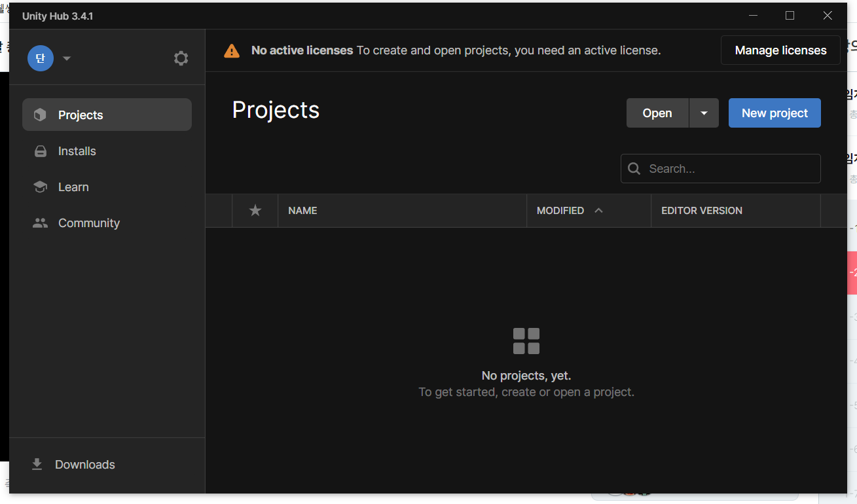Click the "No active licenses" warning text
Viewport: 857px width, 504px height.
[302, 50]
